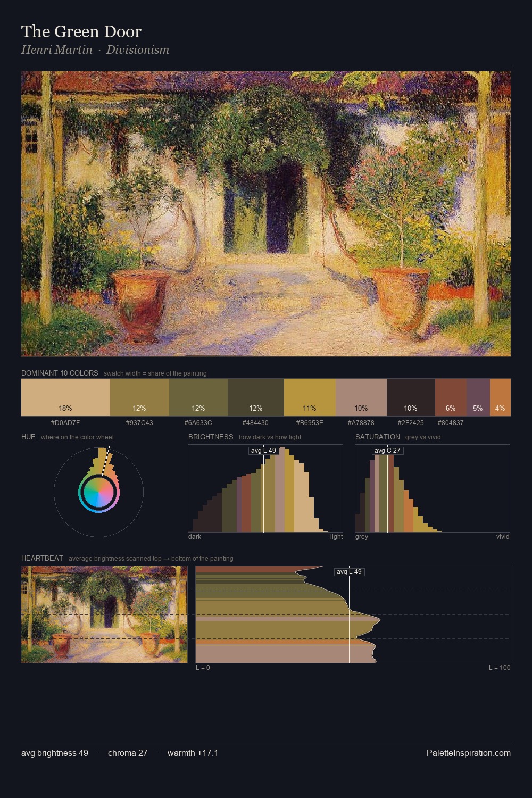Click the 6% rust swatch #804837
The width and height of the screenshot is (532, 798).
pyautogui.click(x=451, y=397)
